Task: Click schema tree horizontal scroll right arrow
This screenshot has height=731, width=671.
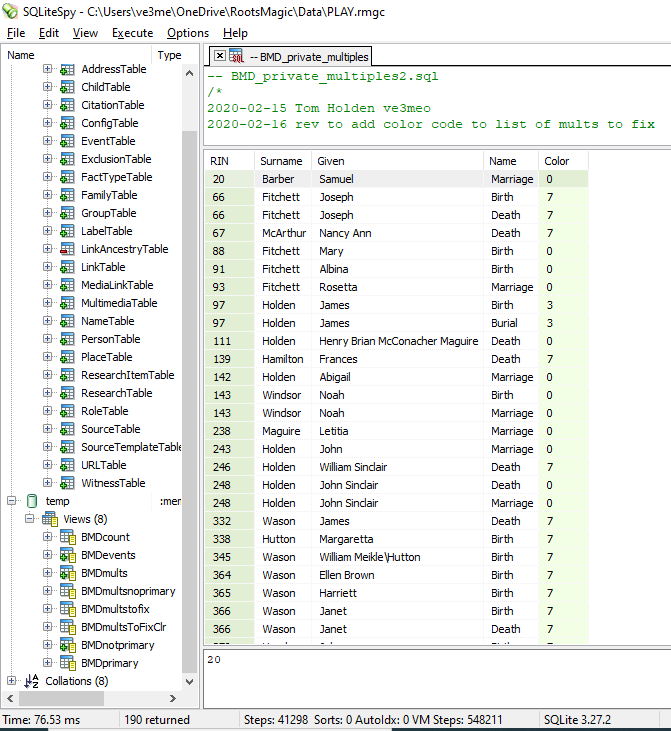Action: [x=173, y=698]
